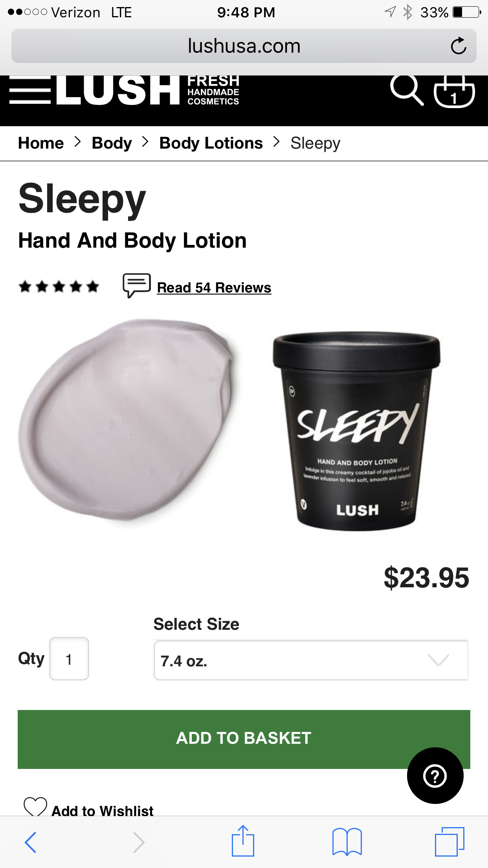Show open tabs in Safari
This screenshot has width=488, height=868.
449,842
